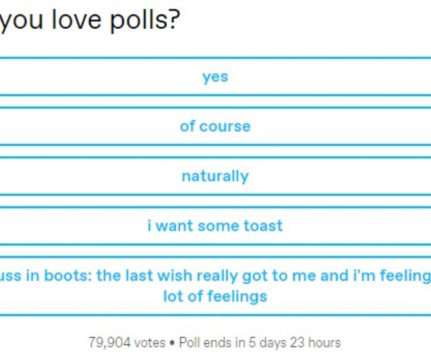Click the word 'polls?' in the title

pyautogui.click(x=145, y=21)
